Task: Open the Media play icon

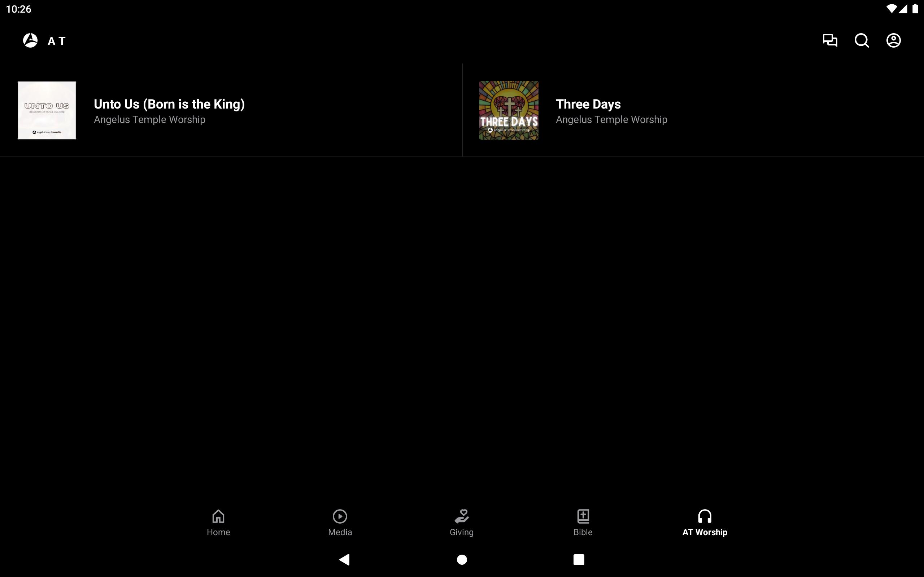Action: click(x=340, y=516)
